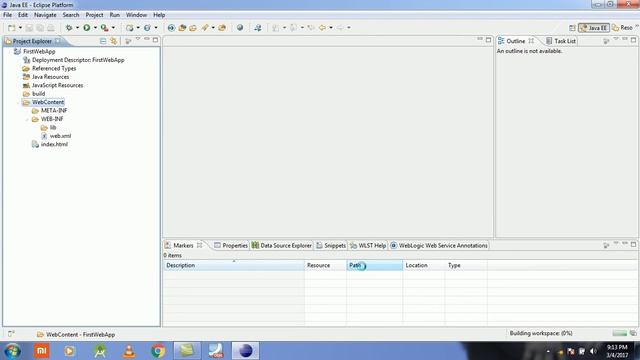The width and height of the screenshot is (640, 360).
Task: Open the New dropdown arrow beside the New icon
Action: [x=20, y=28]
